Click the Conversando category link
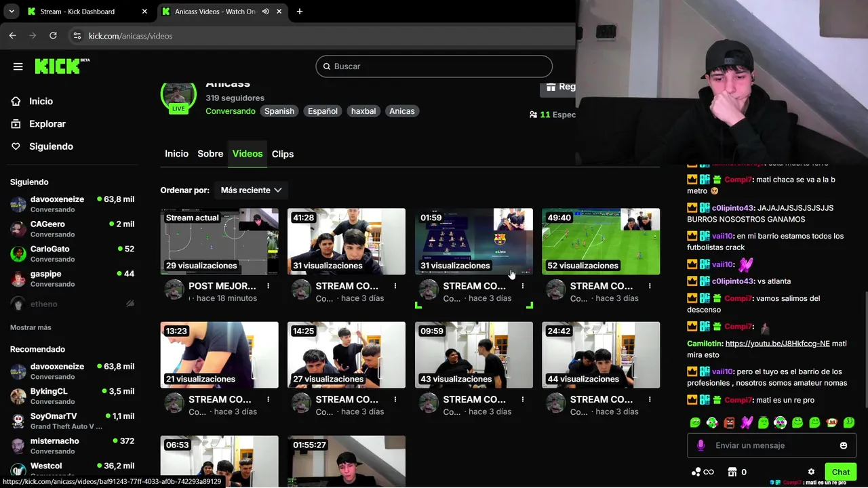 point(231,111)
